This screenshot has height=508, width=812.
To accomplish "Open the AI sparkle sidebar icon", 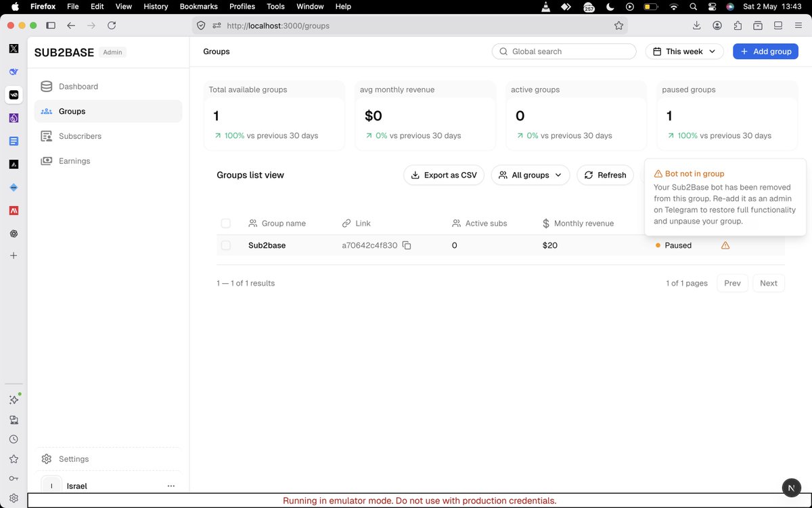I will (x=14, y=400).
